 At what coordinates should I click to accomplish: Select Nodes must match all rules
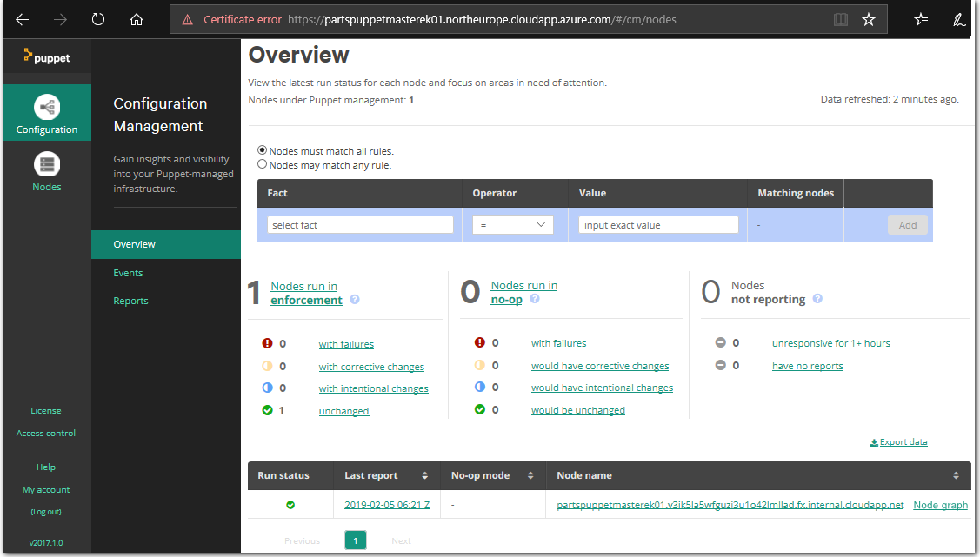pos(263,150)
